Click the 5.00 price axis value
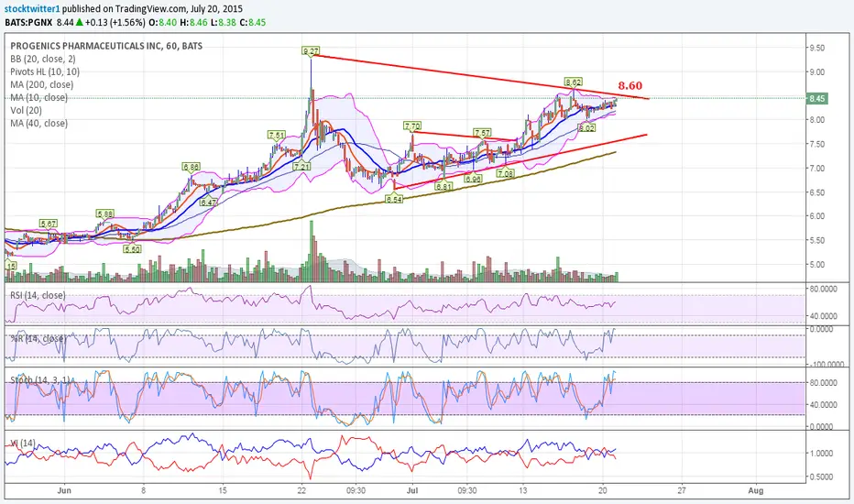Image resolution: width=854 pixels, height=504 pixels. (817, 265)
